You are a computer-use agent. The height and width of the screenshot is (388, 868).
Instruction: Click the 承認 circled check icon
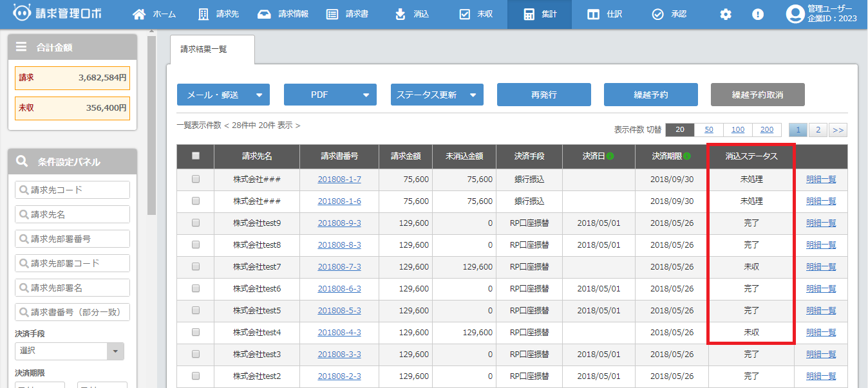657,14
